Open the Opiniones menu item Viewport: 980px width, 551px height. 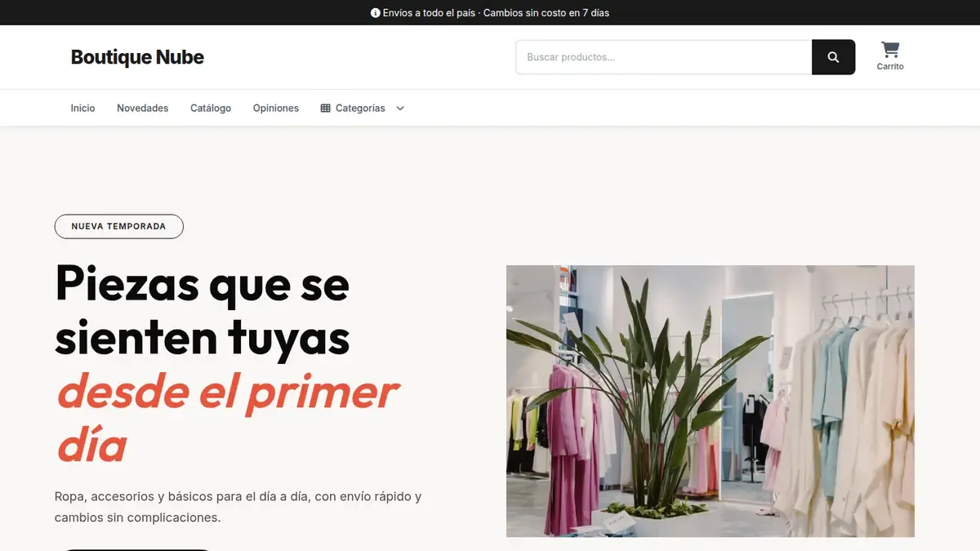[x=276, y=108]
